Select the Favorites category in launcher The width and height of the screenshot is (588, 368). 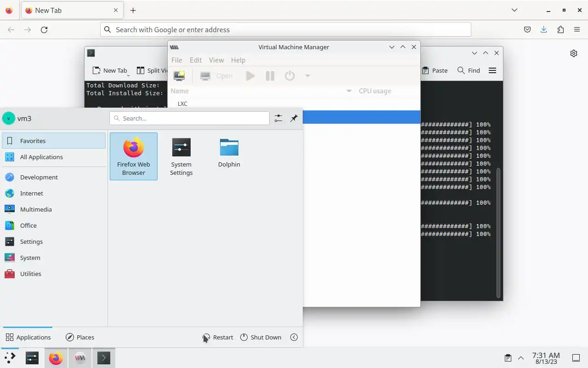(x=54, y=141)
